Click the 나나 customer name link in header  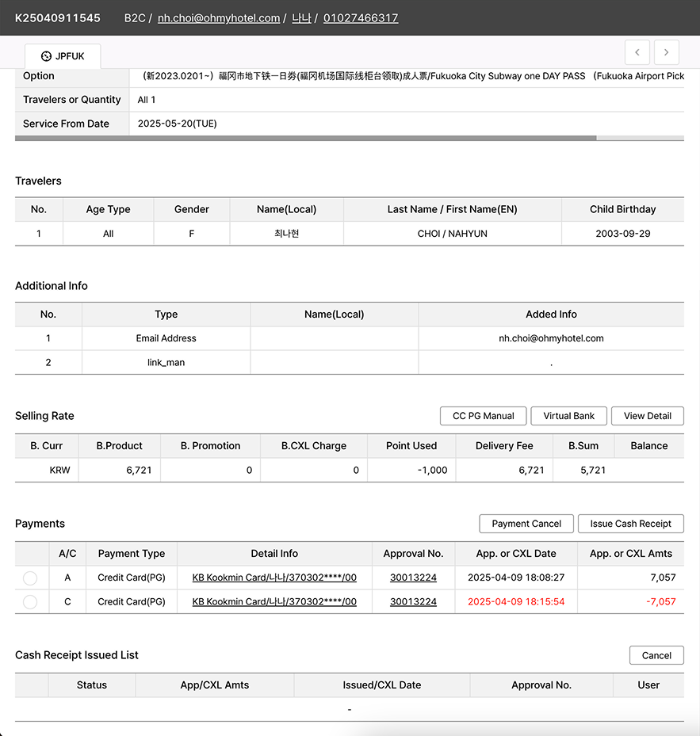tap(301, 18)
